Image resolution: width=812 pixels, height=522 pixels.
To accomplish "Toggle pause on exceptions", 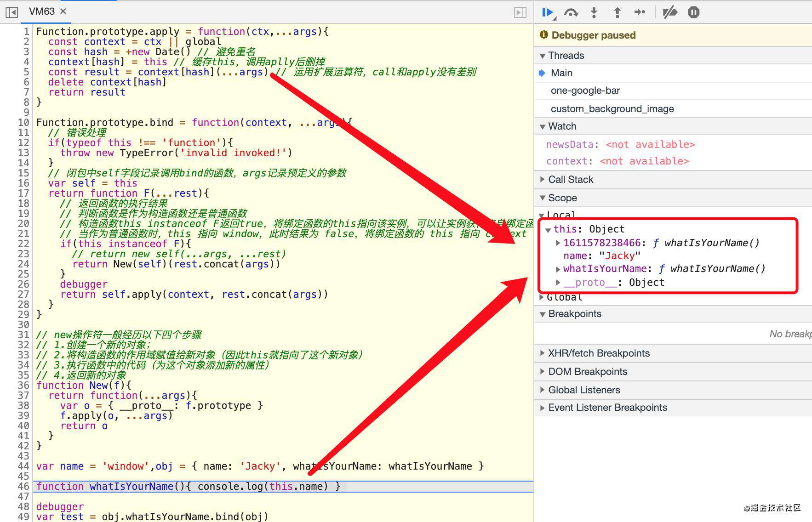I will 693,12.
